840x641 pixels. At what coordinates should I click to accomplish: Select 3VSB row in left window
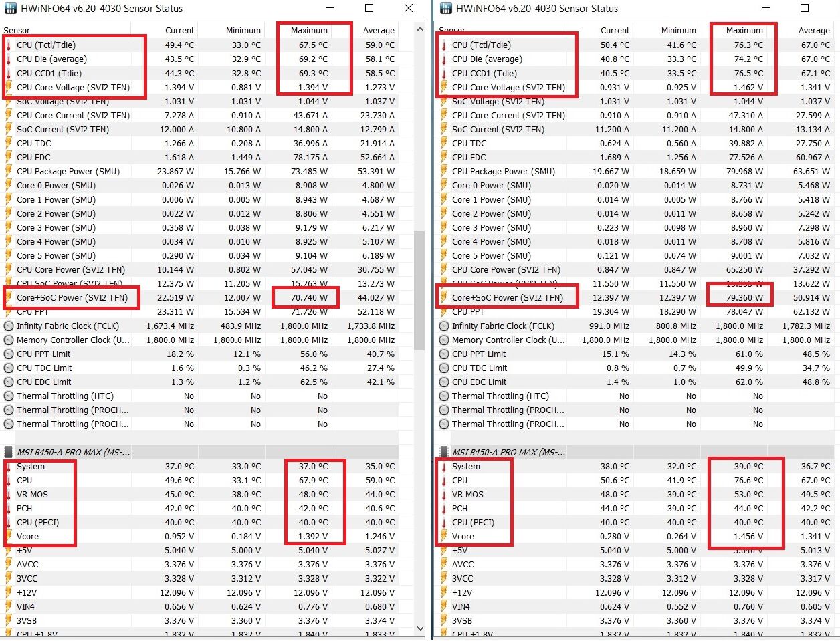click(199, 621)
